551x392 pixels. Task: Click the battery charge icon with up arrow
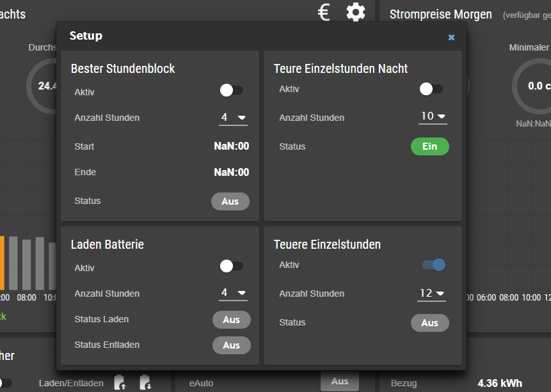coord(120,382)
